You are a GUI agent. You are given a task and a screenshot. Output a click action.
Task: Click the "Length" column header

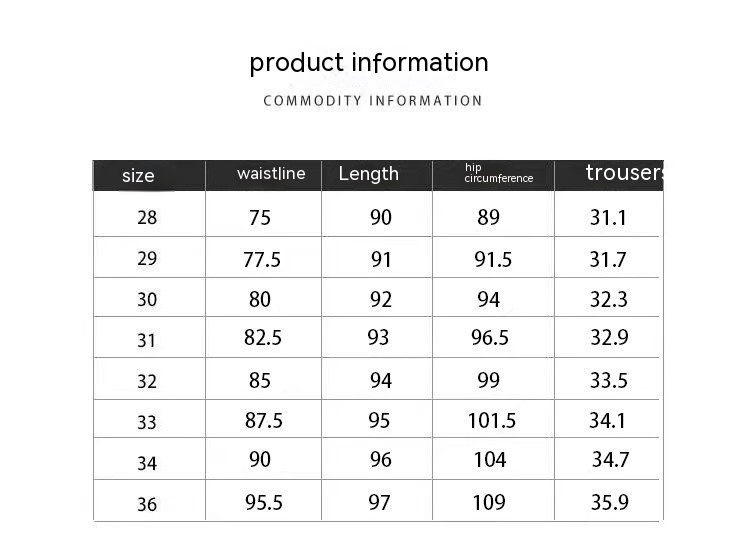tap(368, 174)
